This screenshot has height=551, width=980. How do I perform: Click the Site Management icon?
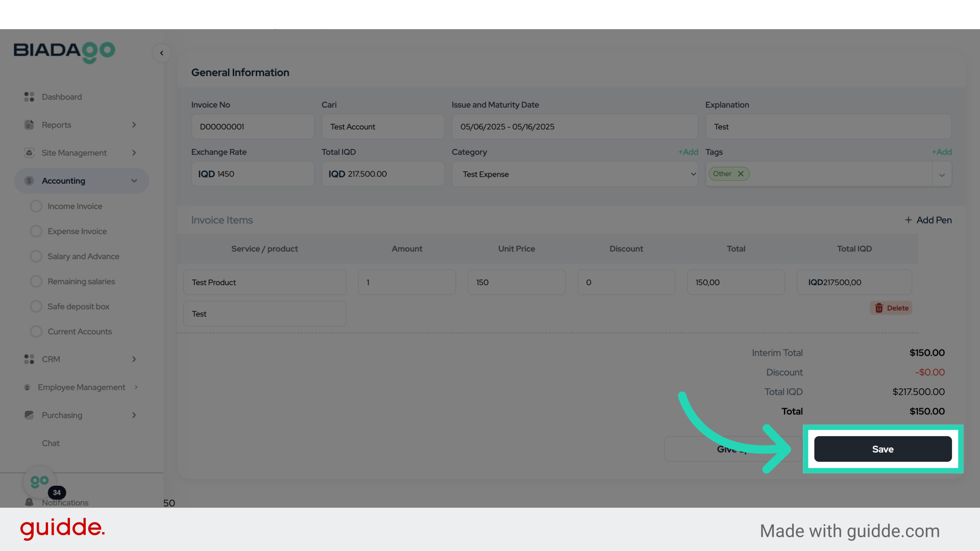click(x=29, y=153)
